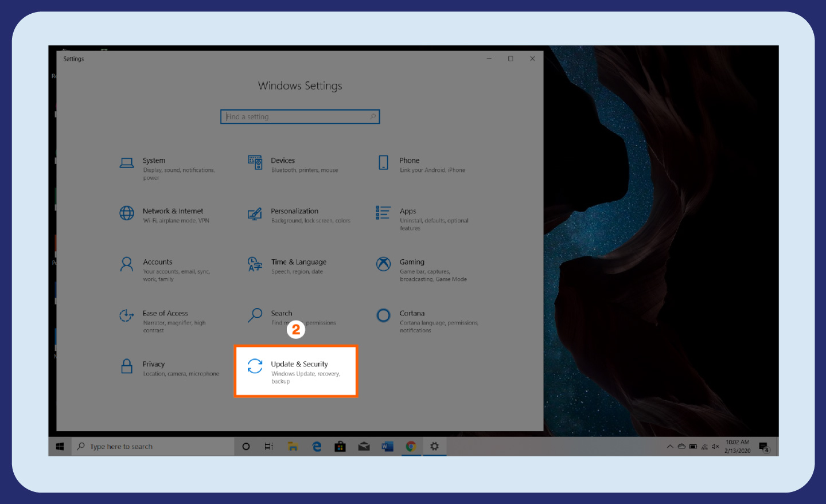Open Microsoft Store from the taskbar

pos(340,447)
